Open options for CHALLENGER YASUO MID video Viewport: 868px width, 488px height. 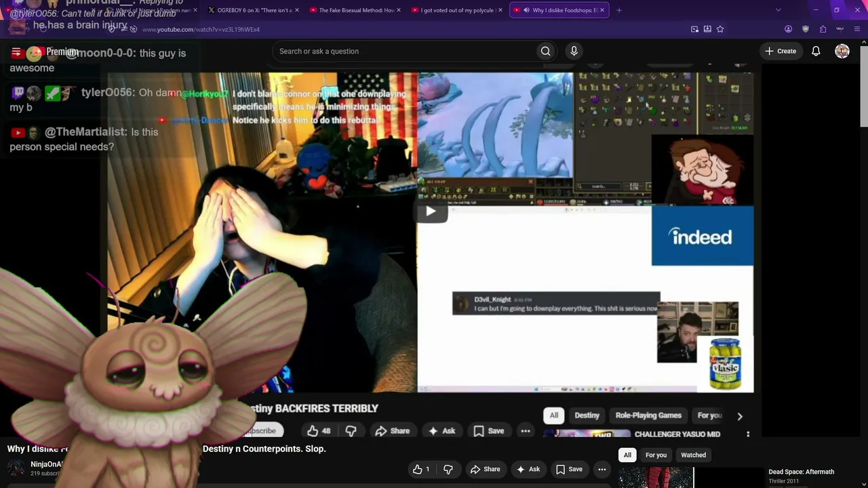pyautogui.click(x=748, y=434)
